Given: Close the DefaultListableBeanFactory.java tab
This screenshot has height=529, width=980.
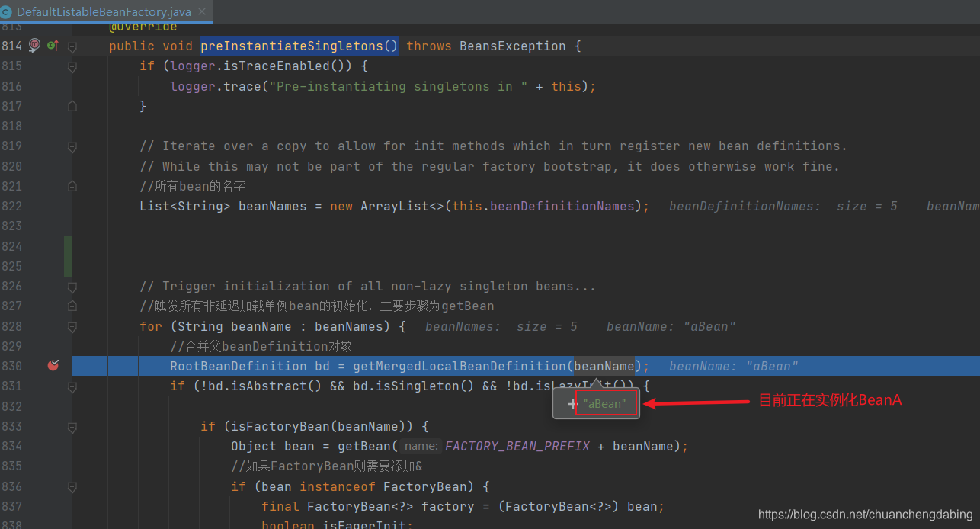Looking at the screenshot, I should pos(202,11).
